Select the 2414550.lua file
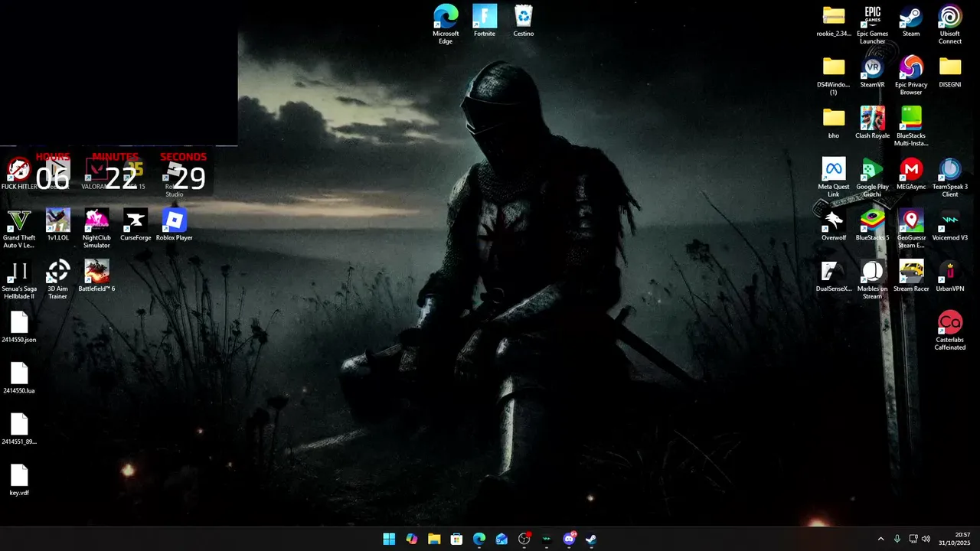The width and height of the screenshot is (980, 551). point(19,380)
